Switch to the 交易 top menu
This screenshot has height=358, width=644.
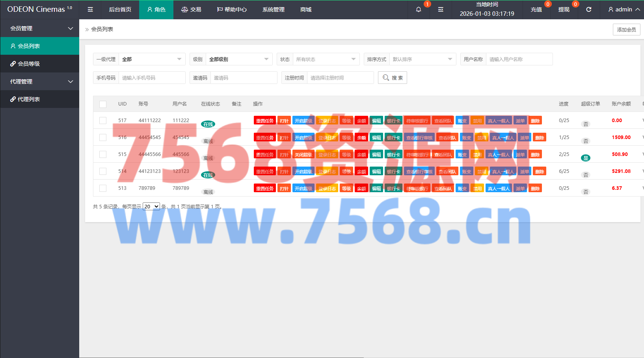point(191,9)
